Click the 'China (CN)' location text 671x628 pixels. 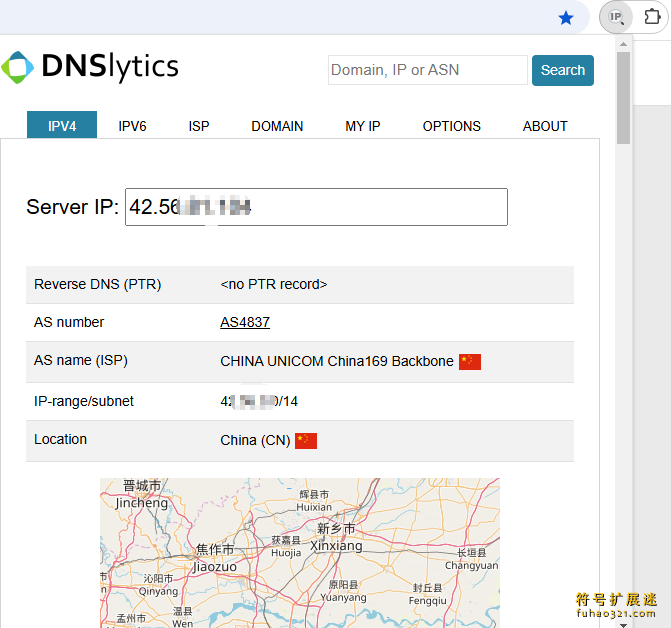pos(255,440)
